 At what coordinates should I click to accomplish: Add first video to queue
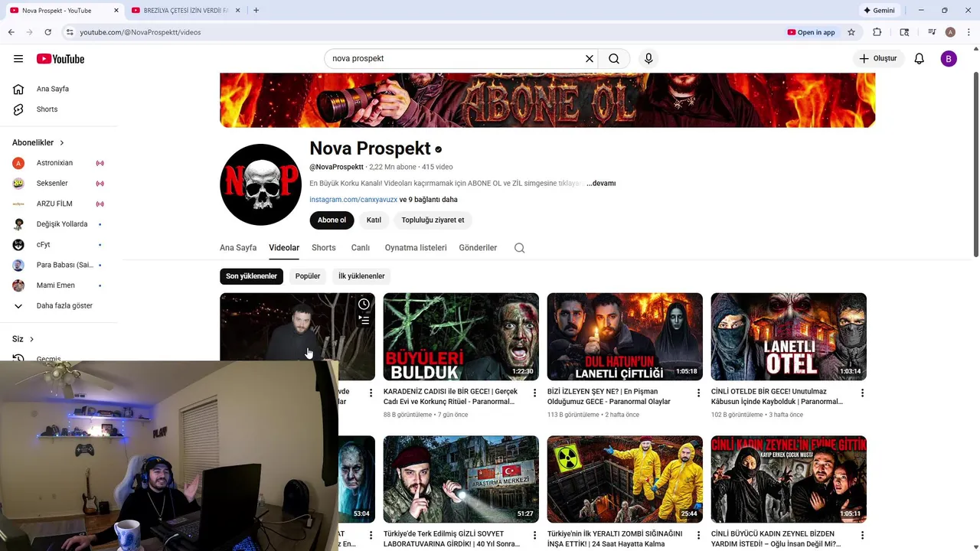(364, 321)
